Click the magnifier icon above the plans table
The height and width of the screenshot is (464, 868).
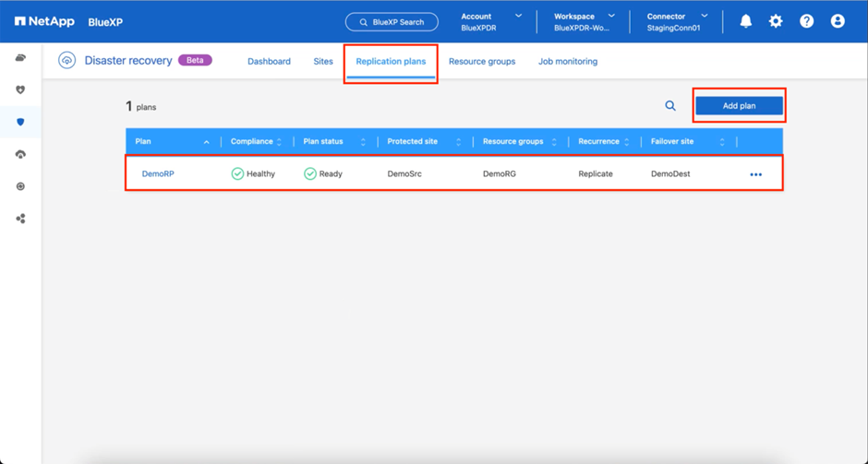pos(670,106)
